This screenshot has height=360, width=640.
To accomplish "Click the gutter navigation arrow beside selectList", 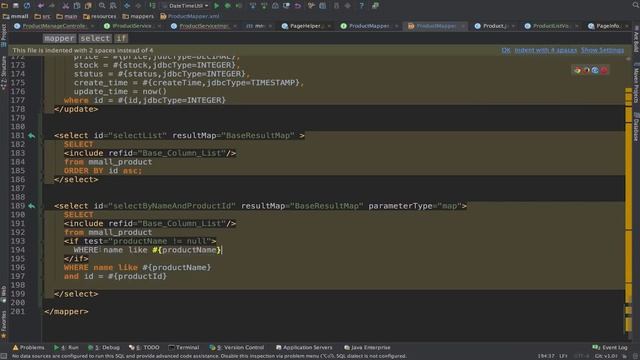I will (31, 136).
